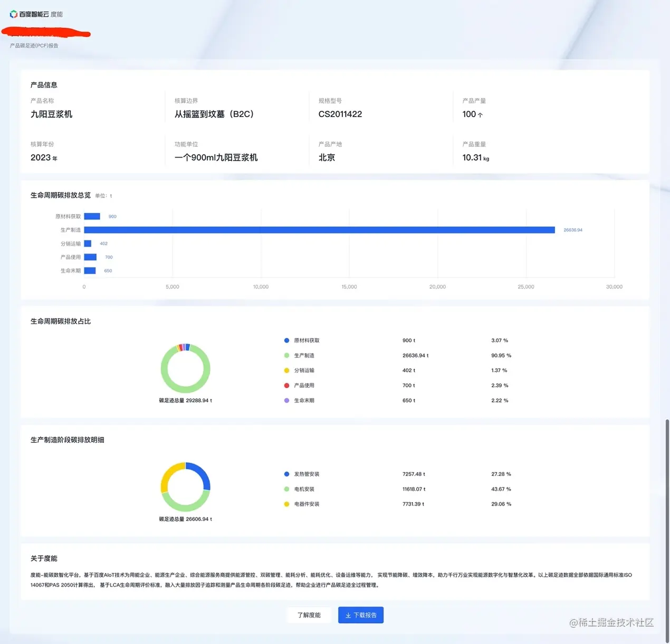Viewport: 670px width, 644px height.
Task: Click the 分销运输 bar in the chart
Action: click(x=88, y=244)
